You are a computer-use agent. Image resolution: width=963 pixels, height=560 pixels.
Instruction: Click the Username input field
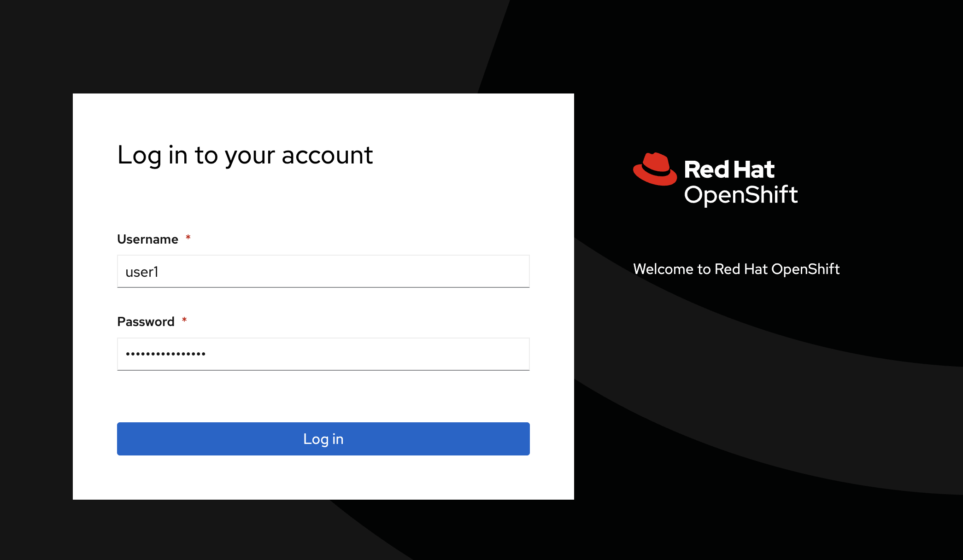(x=323, y=271)
